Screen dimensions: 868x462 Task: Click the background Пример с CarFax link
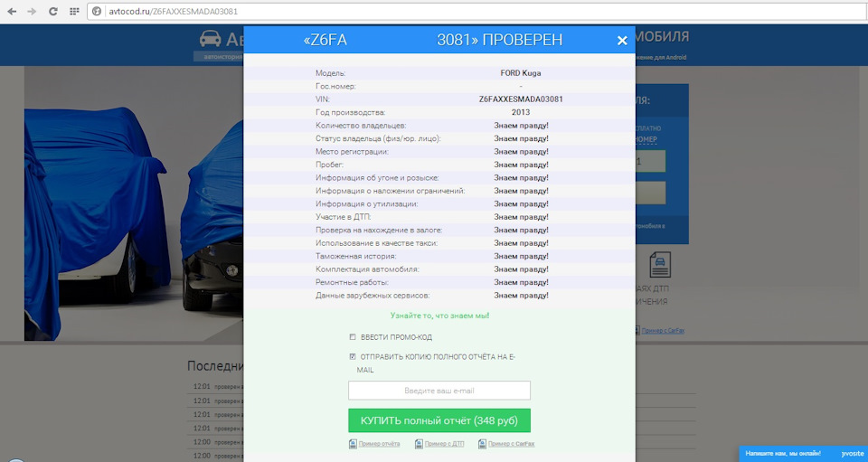coord(663,330)
